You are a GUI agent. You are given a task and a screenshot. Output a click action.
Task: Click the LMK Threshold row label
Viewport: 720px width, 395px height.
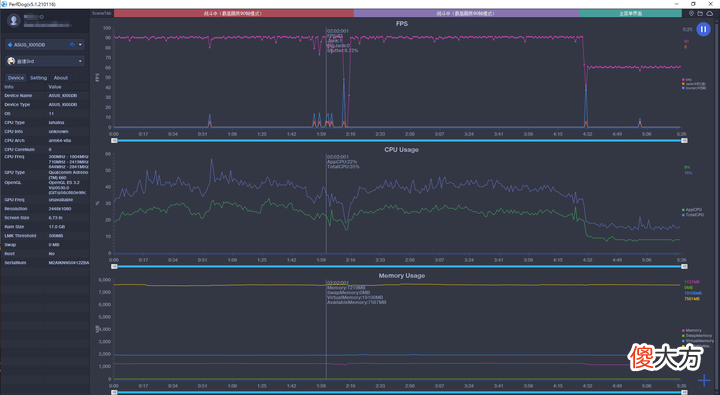20,236
